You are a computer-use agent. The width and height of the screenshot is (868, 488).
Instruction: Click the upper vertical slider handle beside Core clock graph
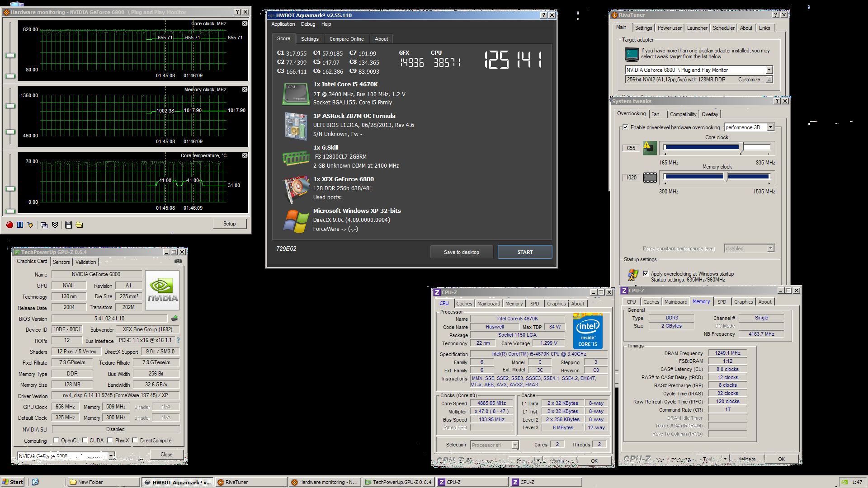(10, 56)
